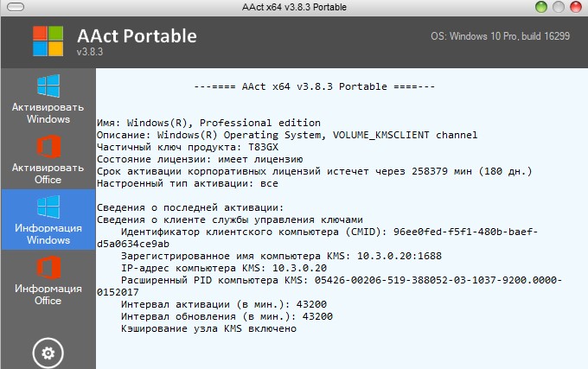Click the Windows logo above Активировать Windows
Screen dimensions: 588x369
click(48, 86)
